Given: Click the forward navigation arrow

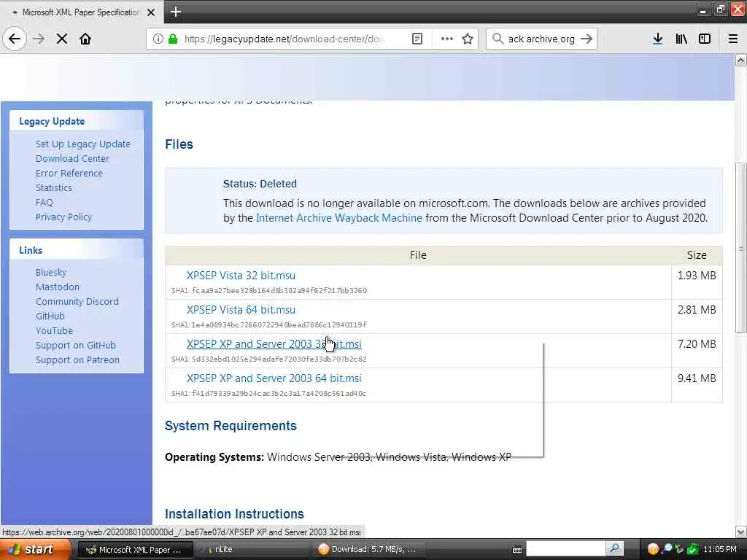Looking at the screenshot, I should (39, 39).
